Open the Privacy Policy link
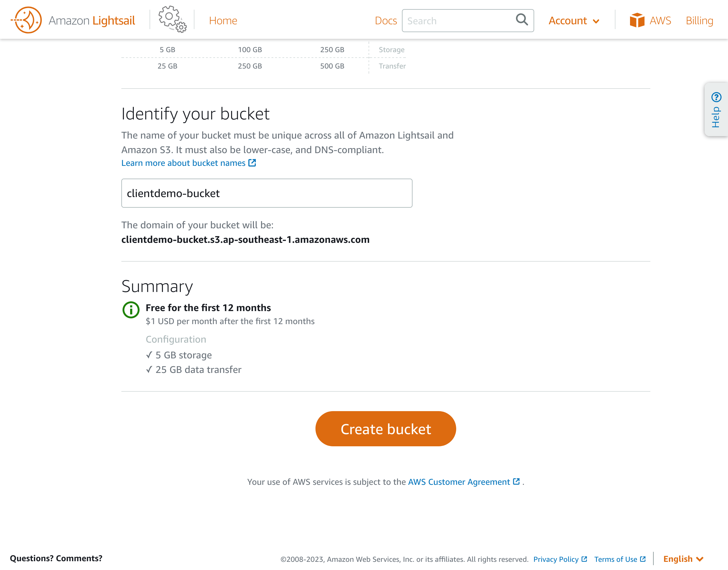Viewport: 728px width, 570px height. point(556,559)
